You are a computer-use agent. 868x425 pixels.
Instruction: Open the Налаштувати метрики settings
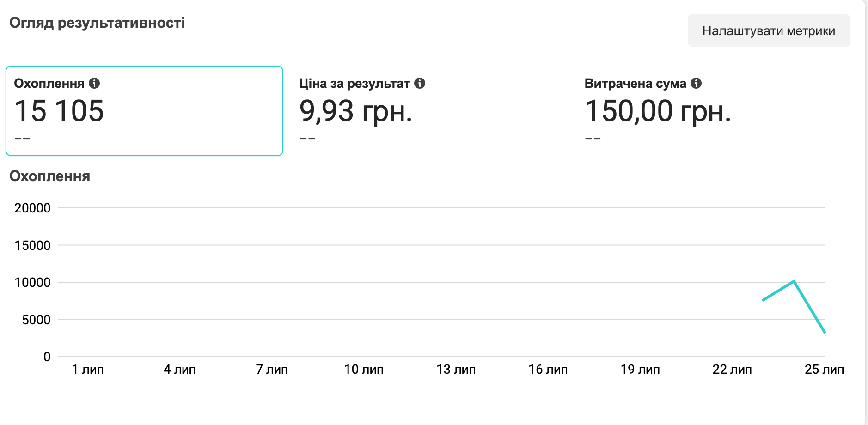pyautogui.click(x=769, y=31)
